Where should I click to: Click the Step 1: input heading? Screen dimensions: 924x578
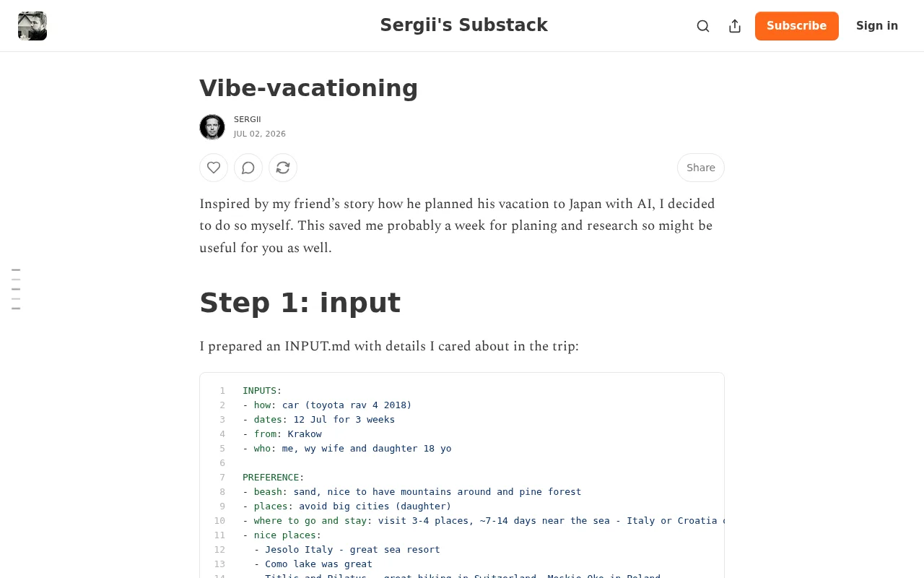coord(300,303)
